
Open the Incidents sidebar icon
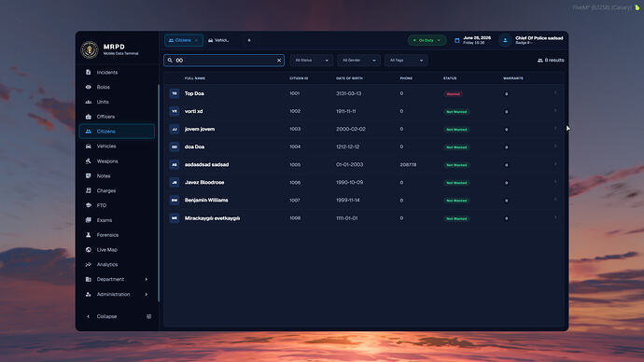[89, 72]
